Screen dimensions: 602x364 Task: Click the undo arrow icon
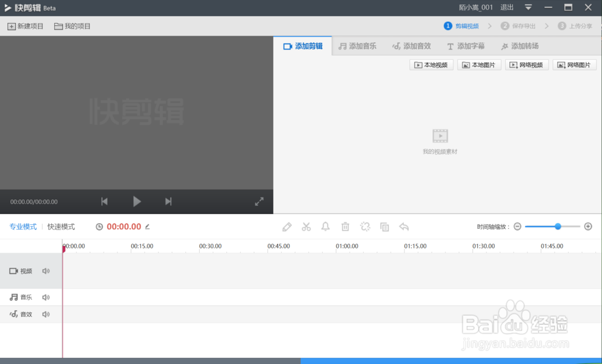point(403,226)
